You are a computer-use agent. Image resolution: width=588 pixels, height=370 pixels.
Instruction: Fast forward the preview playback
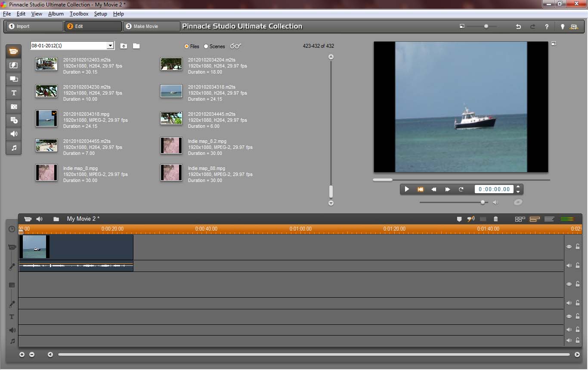[448, 189]
